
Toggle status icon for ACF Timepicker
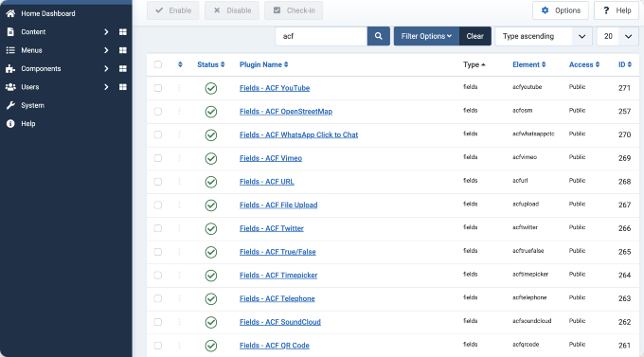[211, 276]
